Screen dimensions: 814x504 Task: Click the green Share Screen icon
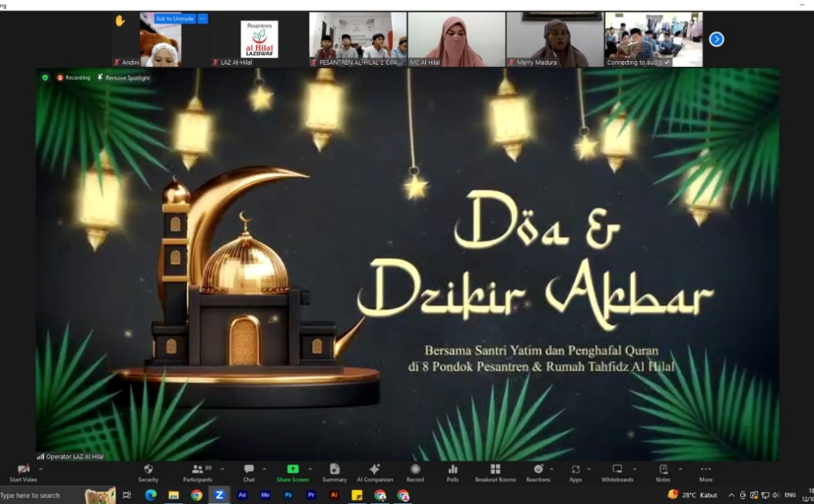(292, 470)
